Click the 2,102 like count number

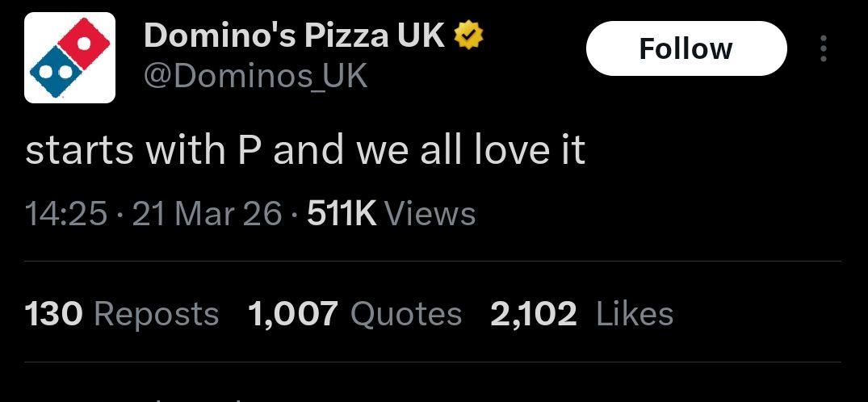533,314
